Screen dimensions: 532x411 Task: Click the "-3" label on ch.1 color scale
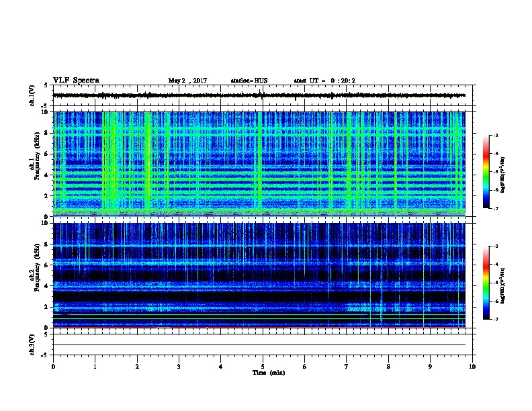(495, 135)
